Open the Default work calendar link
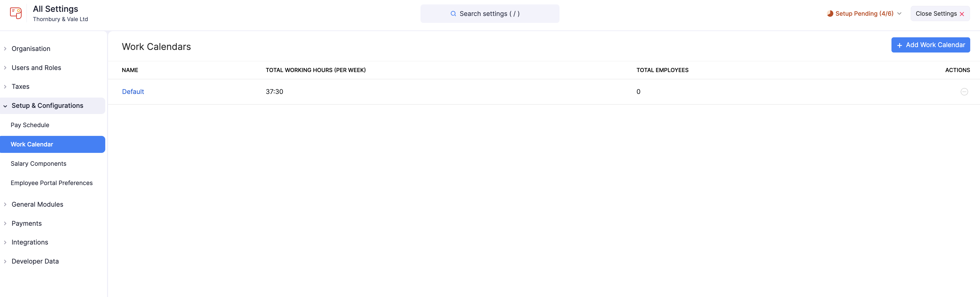The image size is (980, 297). (x=133, y=92)
